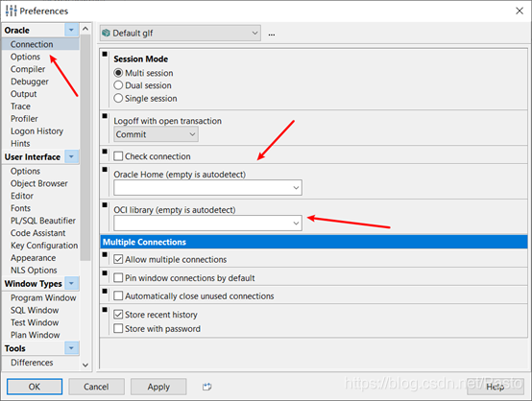Collapse the Window Types section arrow

click(x=71, y=283)
